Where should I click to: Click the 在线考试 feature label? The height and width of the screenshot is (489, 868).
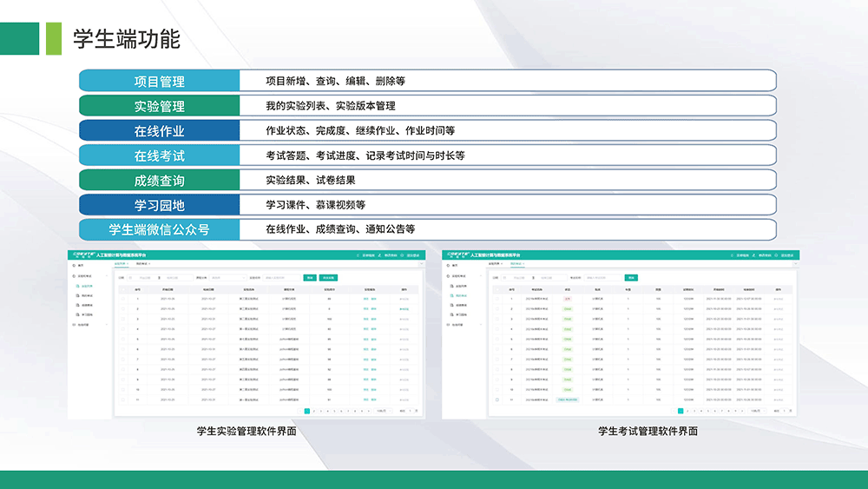click(x=160, y=156)
